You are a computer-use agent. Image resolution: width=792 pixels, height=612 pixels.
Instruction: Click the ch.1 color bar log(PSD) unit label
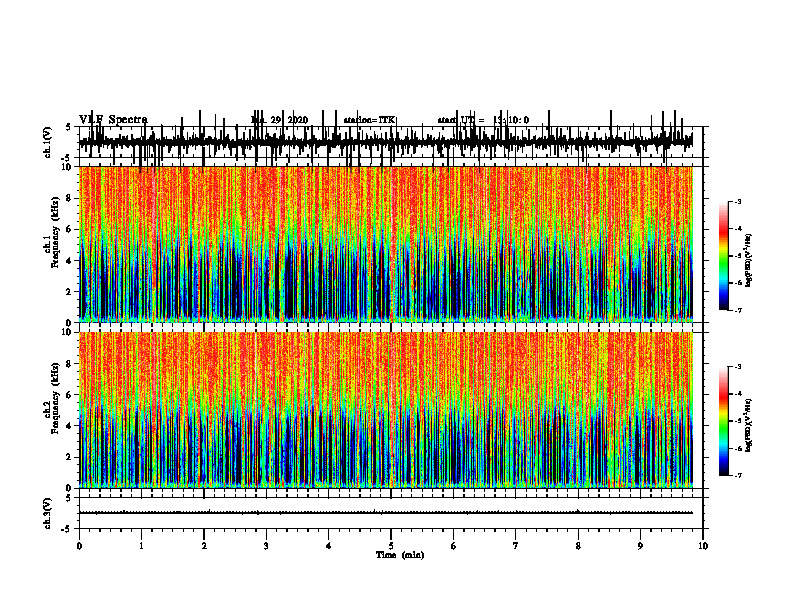tap(749, 261)
